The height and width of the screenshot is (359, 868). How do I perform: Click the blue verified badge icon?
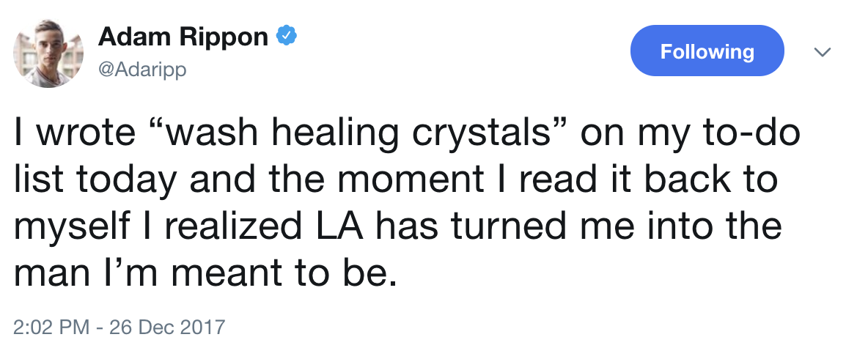(287, 36)
